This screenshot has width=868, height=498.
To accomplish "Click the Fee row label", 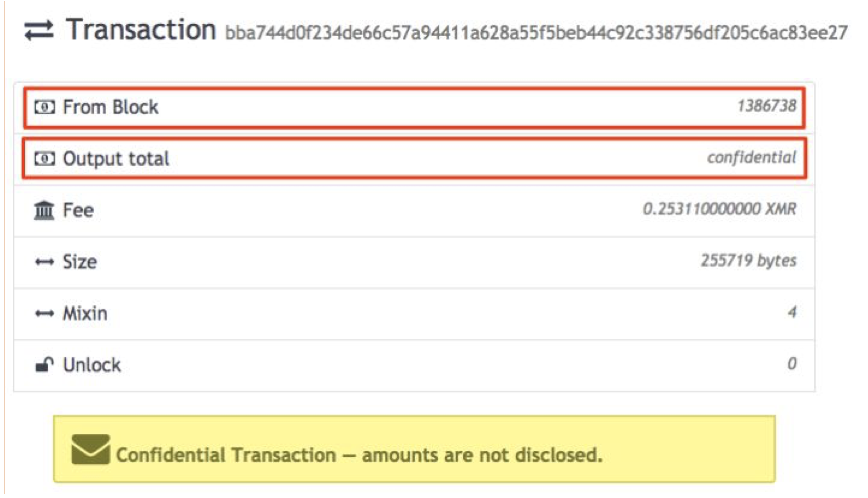I will 79,210.
